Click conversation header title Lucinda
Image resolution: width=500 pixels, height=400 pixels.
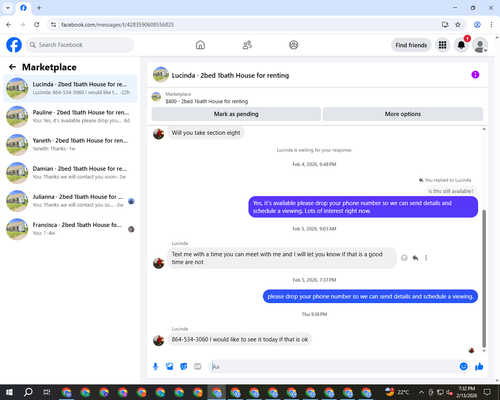(230, 75)
